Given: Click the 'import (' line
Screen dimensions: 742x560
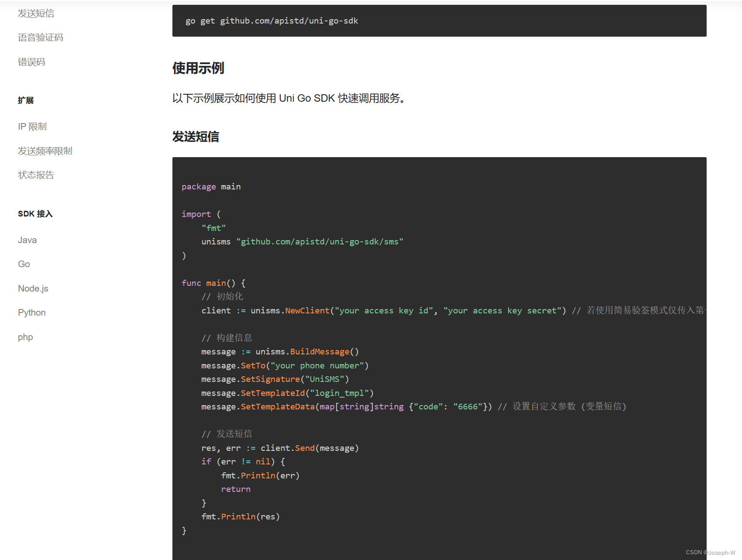Looking at the screenshot, I should coord(201,214).
